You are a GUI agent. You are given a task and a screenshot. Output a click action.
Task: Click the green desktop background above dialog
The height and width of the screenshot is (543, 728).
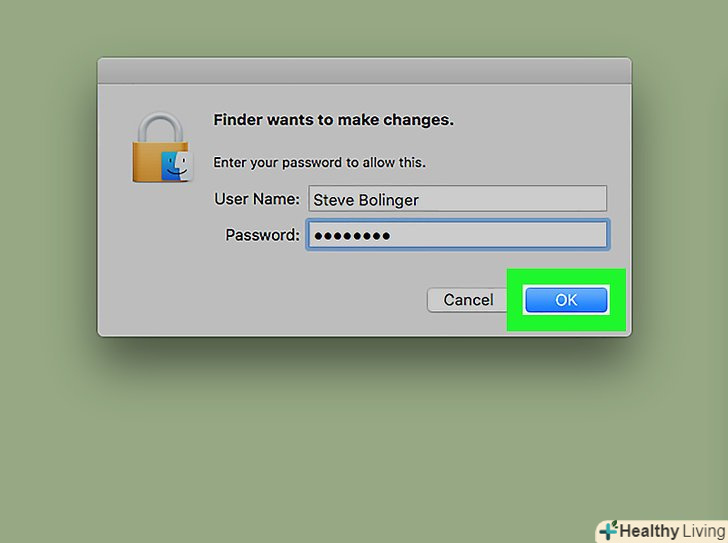coord(364,26)
